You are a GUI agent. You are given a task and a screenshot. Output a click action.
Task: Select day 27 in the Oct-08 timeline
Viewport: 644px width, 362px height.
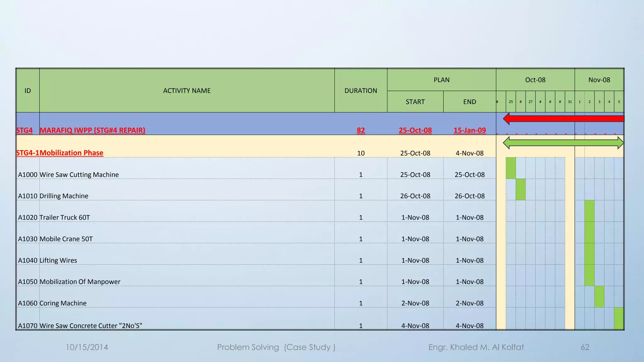pos(530,102)
